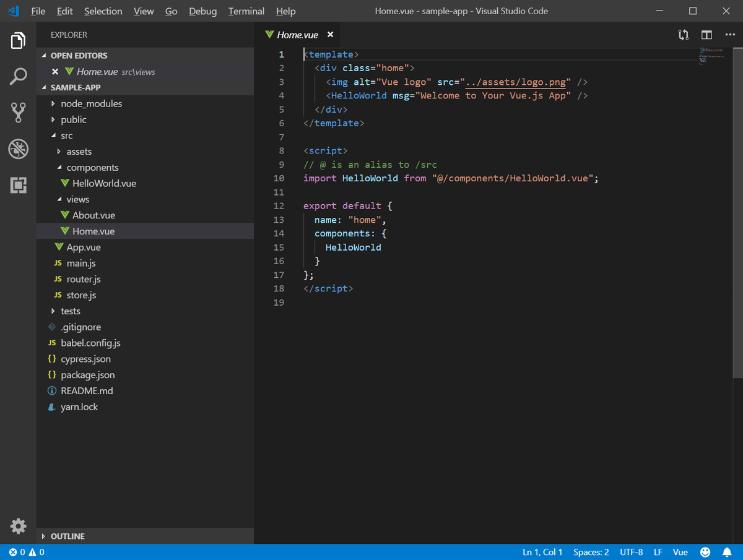Screen dimensions: 743x560
Task: Open the Extensions view
Action: [18, 184]
